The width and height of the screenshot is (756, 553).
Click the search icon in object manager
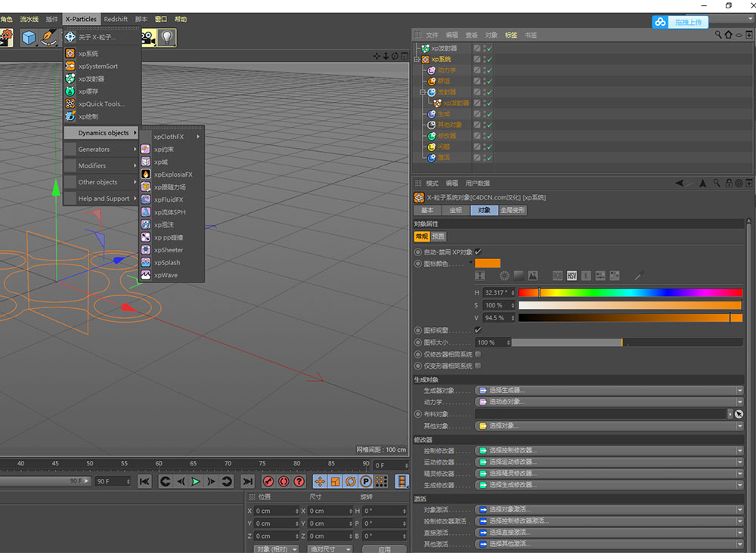tap(718, 35)
